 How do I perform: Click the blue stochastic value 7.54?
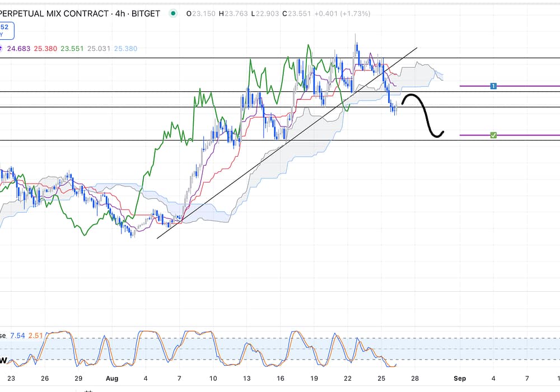tap(18, 335)
